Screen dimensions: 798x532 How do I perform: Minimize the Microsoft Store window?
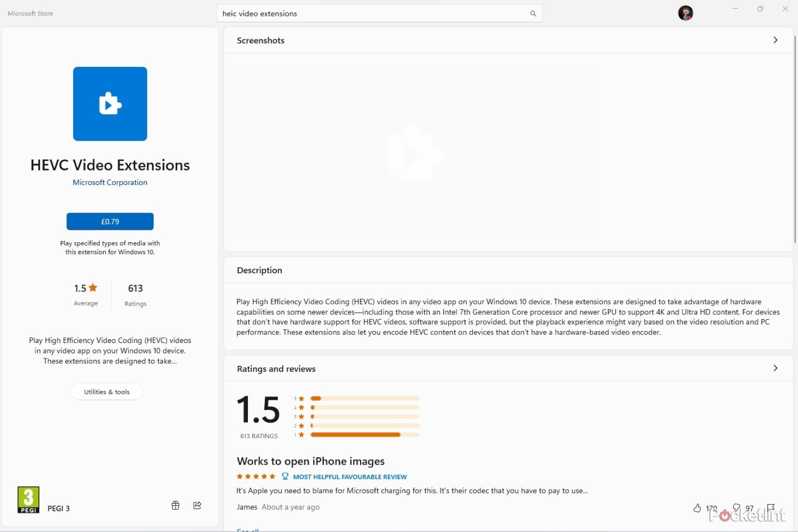point(735,8)
